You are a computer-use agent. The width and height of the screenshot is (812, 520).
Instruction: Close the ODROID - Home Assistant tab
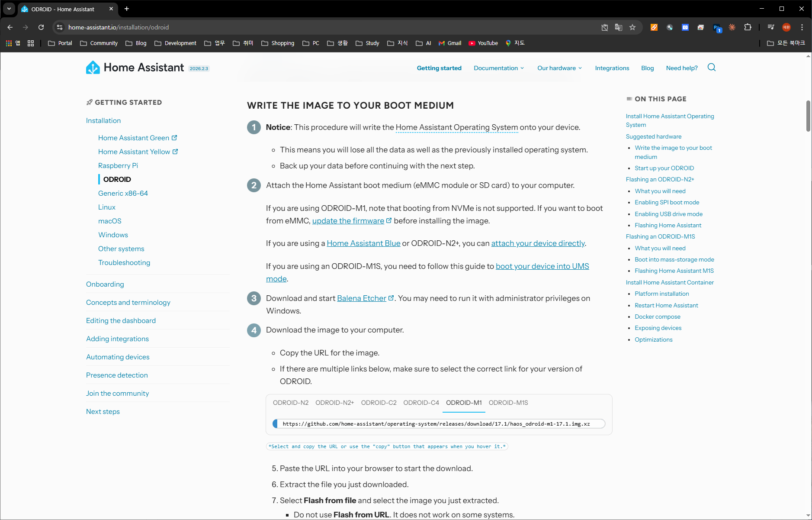(x=111, y=9)
